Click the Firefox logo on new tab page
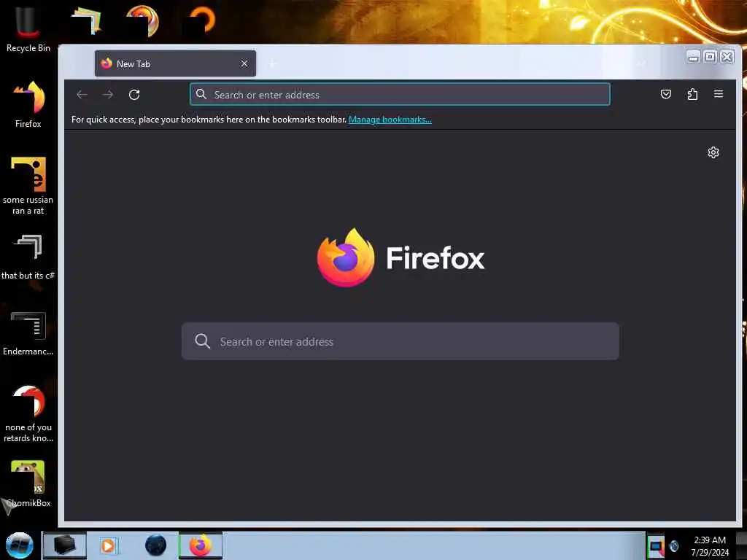Image resolution: width=747 pixels, height=560 pixels. coord(346,257)
